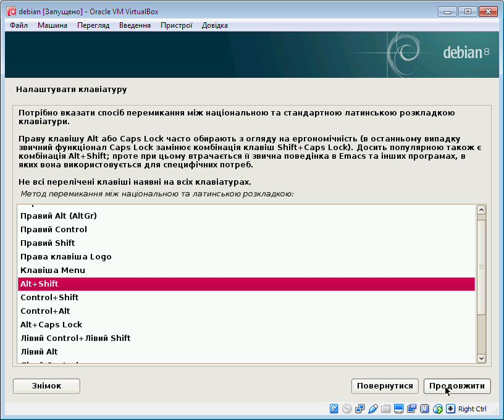
Task: Select the Control+Shift layout switch option
Action: [49, 298]
